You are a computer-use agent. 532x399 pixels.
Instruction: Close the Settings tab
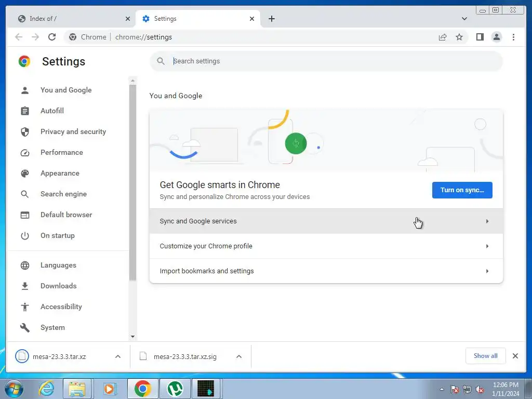(252, 19)
